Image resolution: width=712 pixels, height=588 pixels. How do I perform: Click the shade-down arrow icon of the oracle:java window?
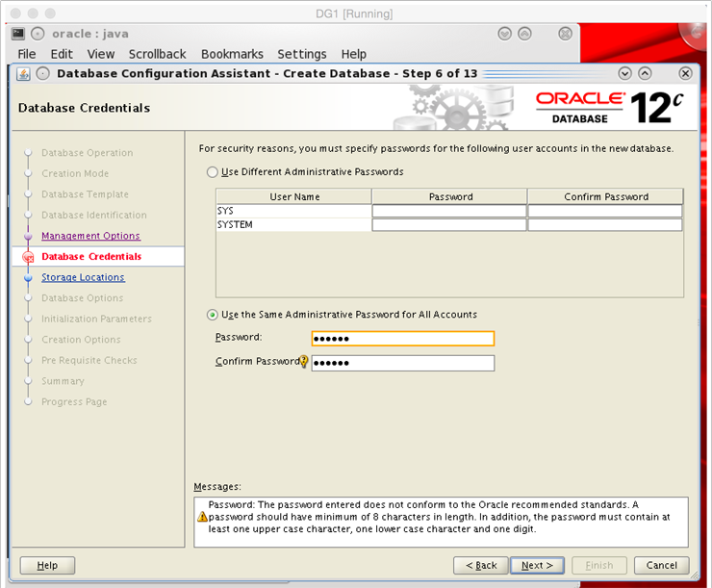(504, 34)
